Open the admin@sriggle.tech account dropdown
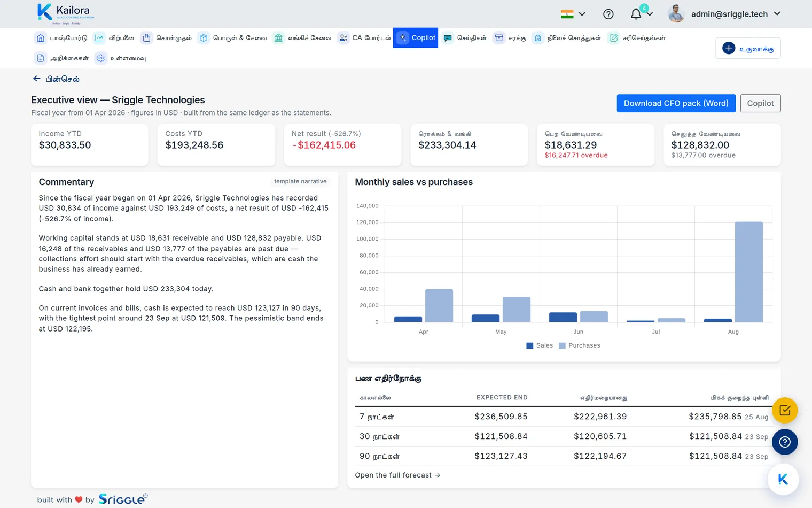Image resolution: width=812 pixels, height=508 pixels. 724,14
